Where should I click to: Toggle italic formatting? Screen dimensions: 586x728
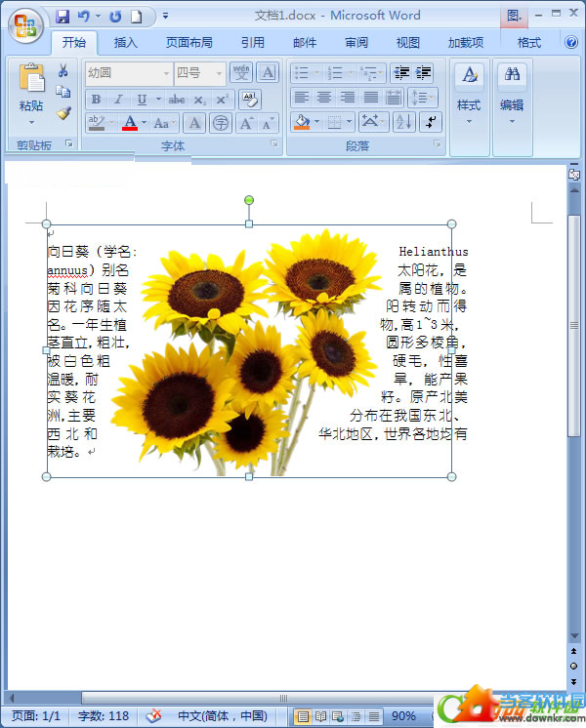click(x=119, y=100)
